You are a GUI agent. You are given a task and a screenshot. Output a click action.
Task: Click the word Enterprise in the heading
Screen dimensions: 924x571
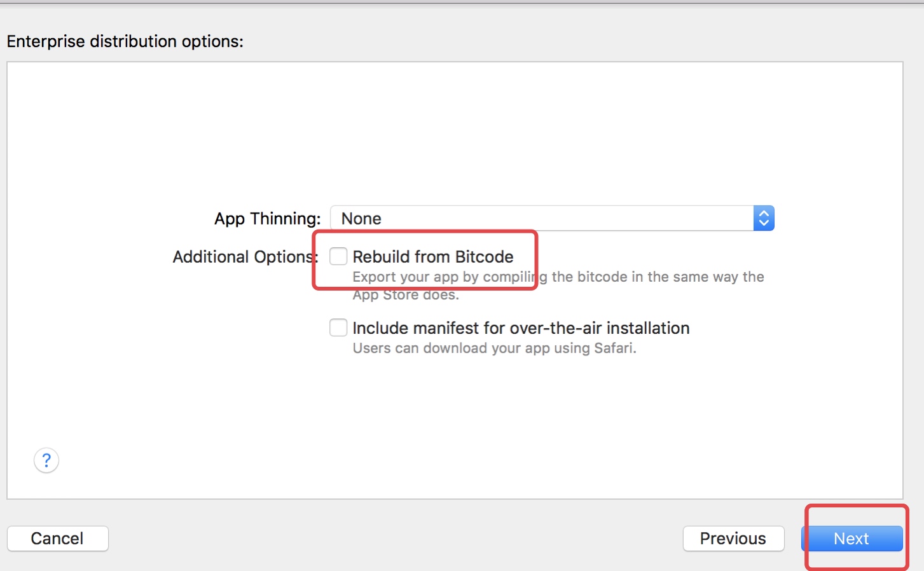(46, 41)
